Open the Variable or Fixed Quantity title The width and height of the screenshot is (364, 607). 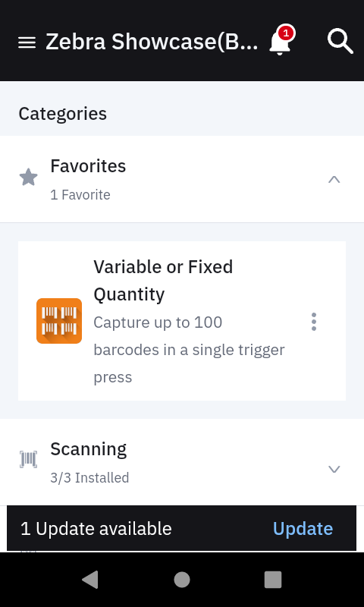[163, 281]
